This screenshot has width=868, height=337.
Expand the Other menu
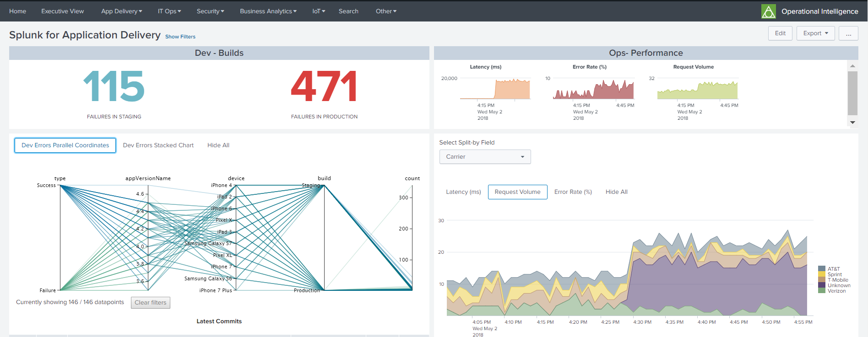(386, 11)
